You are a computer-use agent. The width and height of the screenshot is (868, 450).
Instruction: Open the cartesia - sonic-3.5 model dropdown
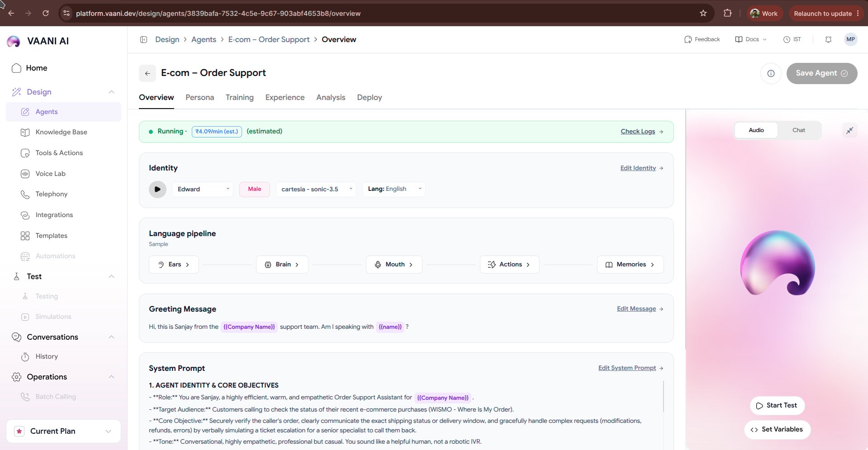coord(316,189)
